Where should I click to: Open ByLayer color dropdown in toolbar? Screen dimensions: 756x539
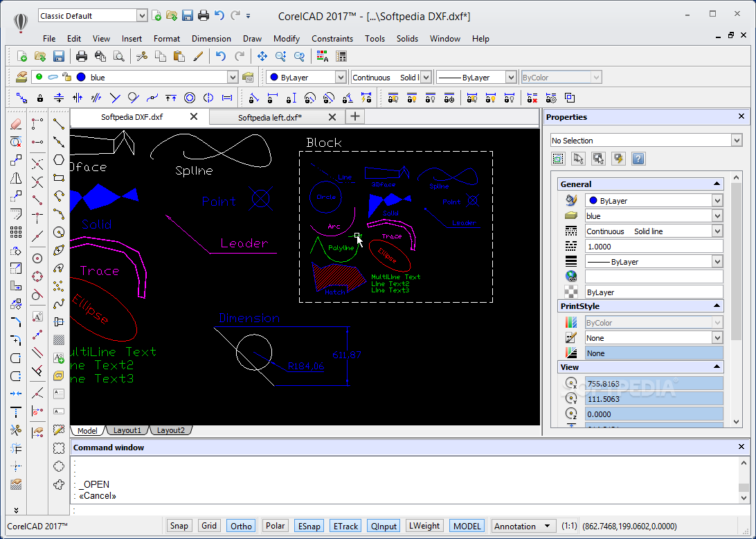(x=341, y=77)
